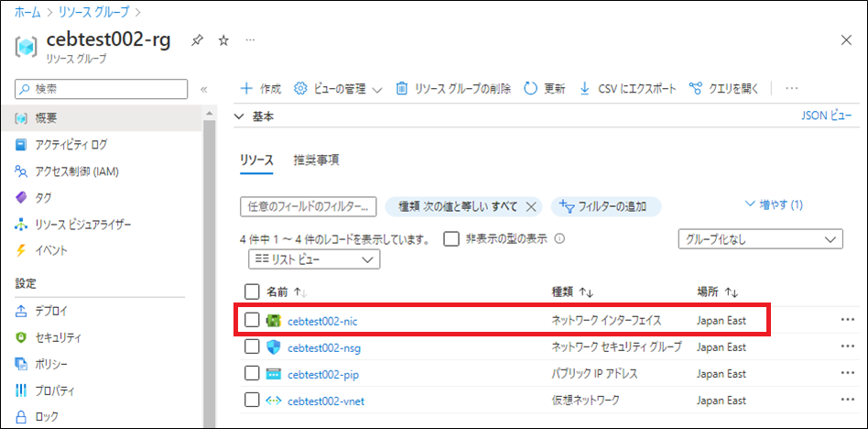868x429 pixels.
Task: Open the グループ化なし dropdown
Action: click(x=760, y=239)
